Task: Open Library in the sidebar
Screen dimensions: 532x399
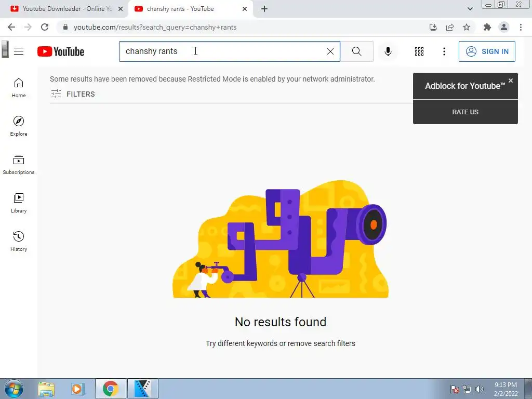Action: click(x=19, y=203)
